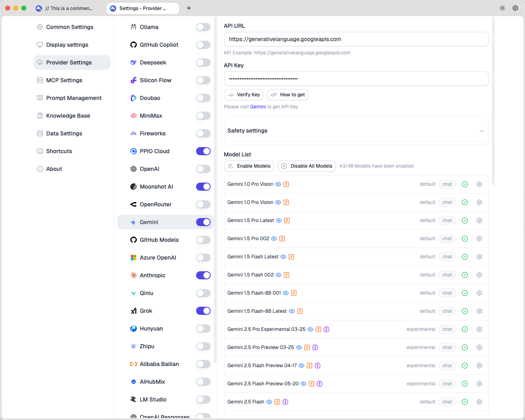The height and width of the screenshot is (420, 525).
Task: Enable the GitHub Models switch
Action: pos(203,240)
